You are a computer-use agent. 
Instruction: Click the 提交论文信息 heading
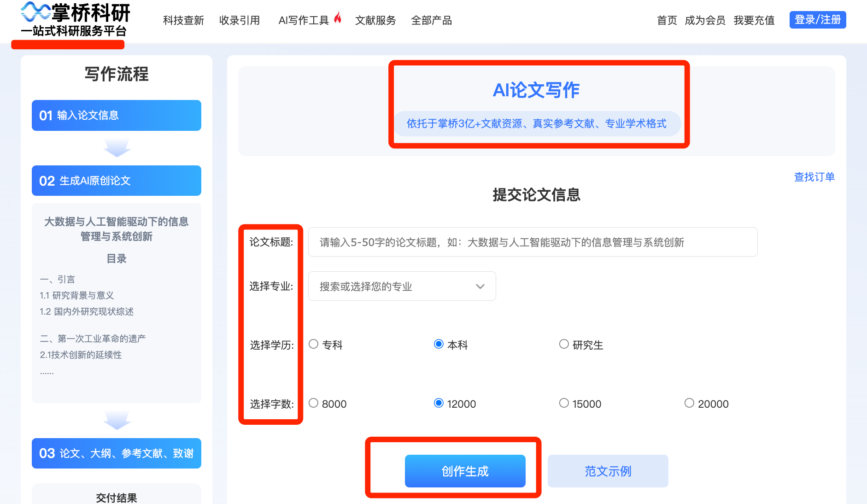tap(536, 194)
